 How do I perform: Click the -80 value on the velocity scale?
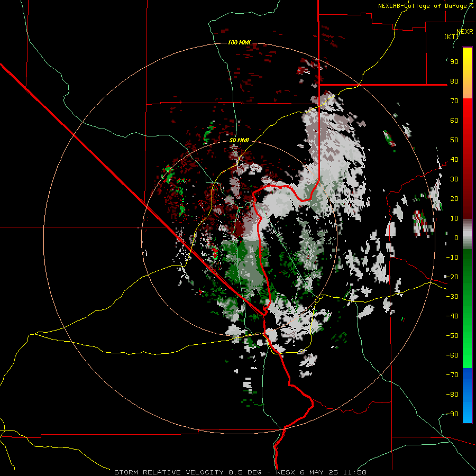click(x=452, y=395)
